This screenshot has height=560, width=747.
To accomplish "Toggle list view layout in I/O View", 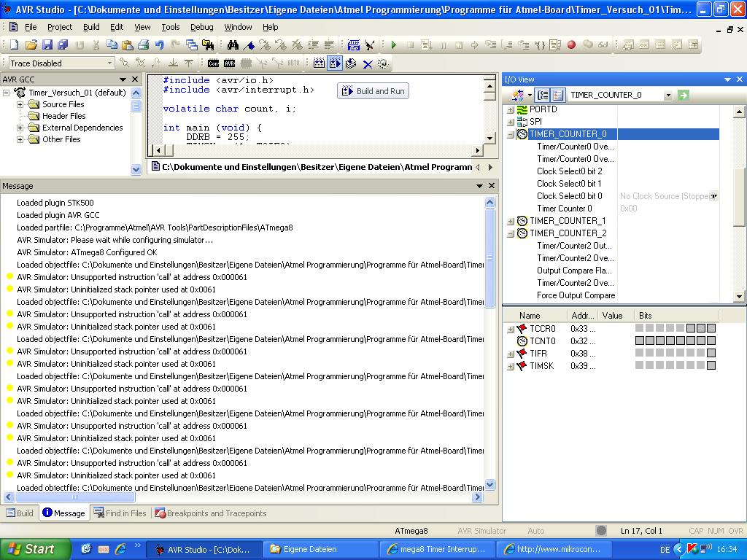I will (x=558, y=96).
